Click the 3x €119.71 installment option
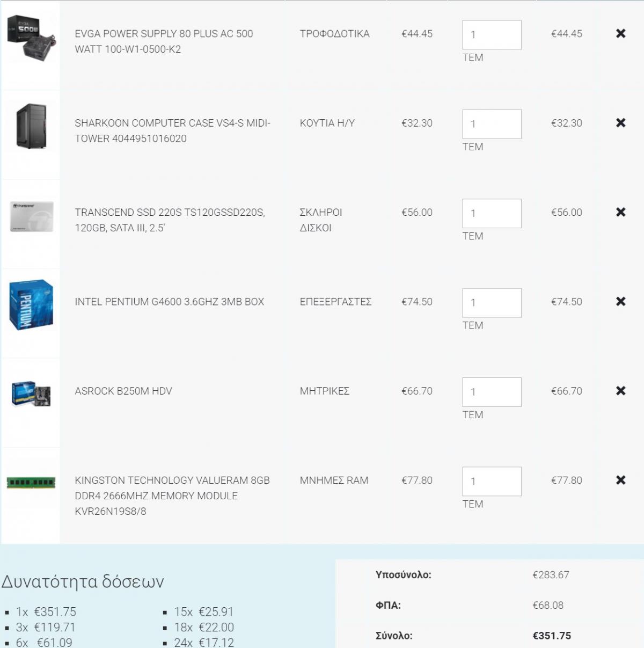The width and height of the screenshot is (644, 648). click(x=46, y=627)
